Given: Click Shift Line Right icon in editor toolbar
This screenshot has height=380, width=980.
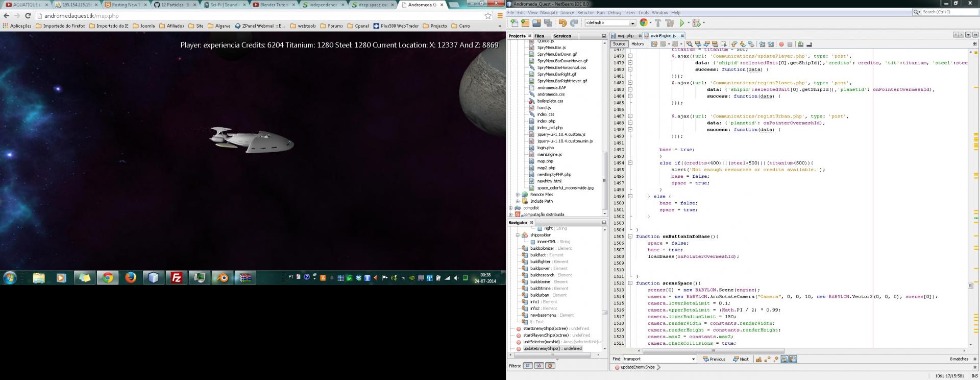Looking at the screenshot, I should pyautogui.click(x=771, y=44).
